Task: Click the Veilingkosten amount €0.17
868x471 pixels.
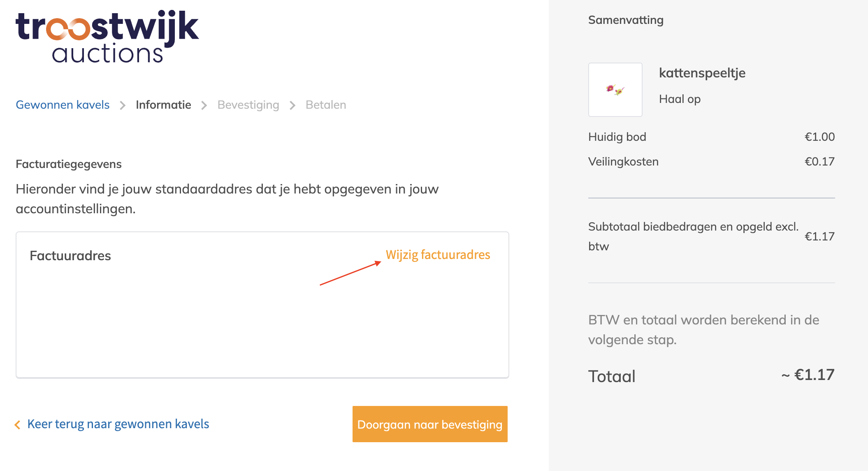Action: click(819, 161)
